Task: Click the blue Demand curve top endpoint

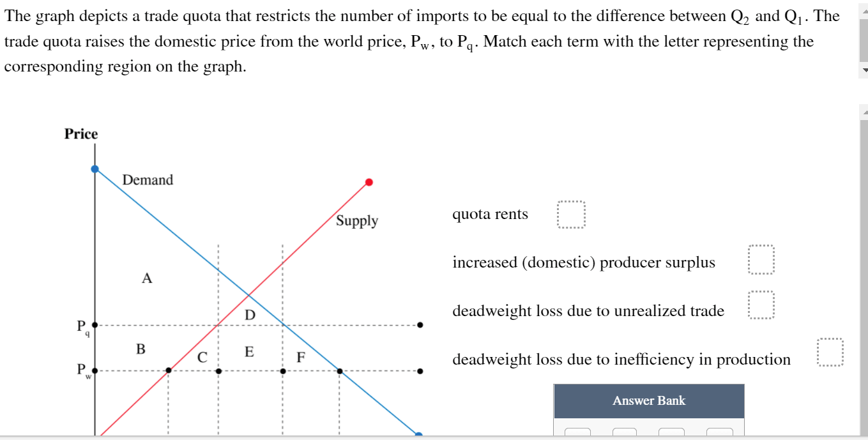Action: 95,169
